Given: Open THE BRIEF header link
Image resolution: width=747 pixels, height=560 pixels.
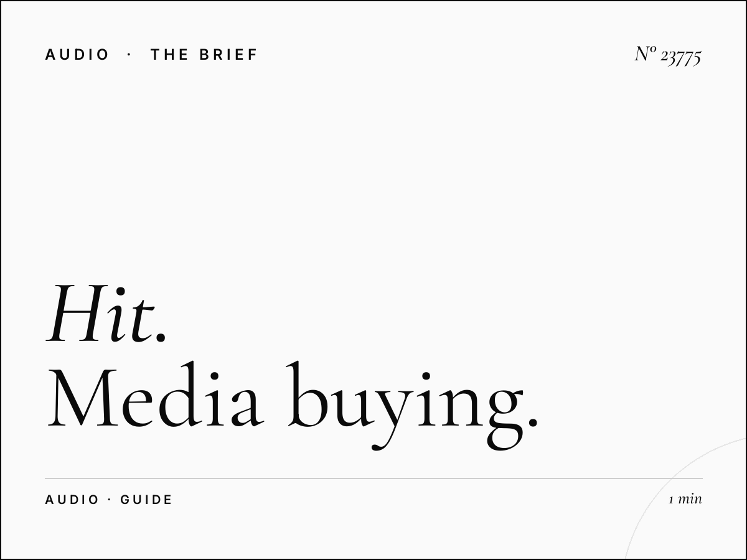Looking at the screenshot, I should 204,55.
